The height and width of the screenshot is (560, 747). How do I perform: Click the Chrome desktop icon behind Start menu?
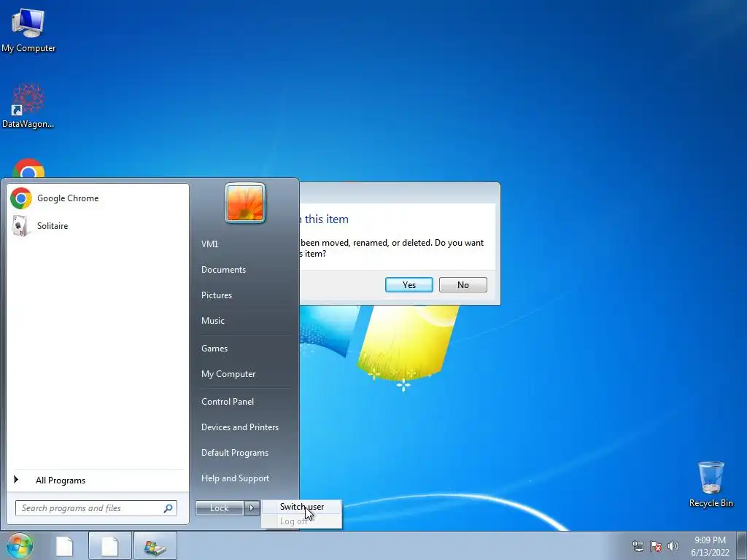click(28, 168)
